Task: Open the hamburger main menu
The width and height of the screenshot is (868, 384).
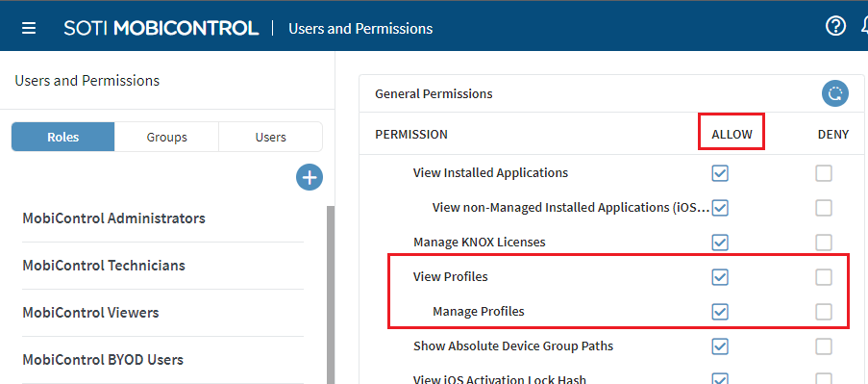Action: point(29,28)
